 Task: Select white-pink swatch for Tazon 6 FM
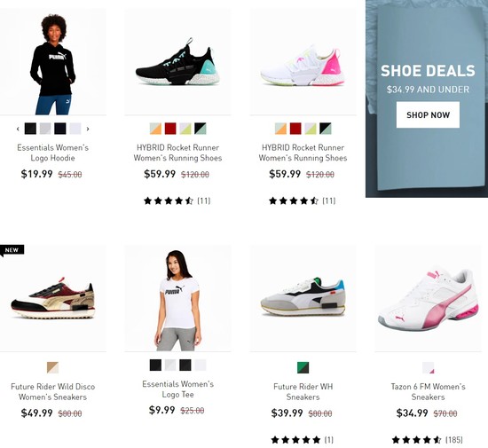(x=428, y=367)
